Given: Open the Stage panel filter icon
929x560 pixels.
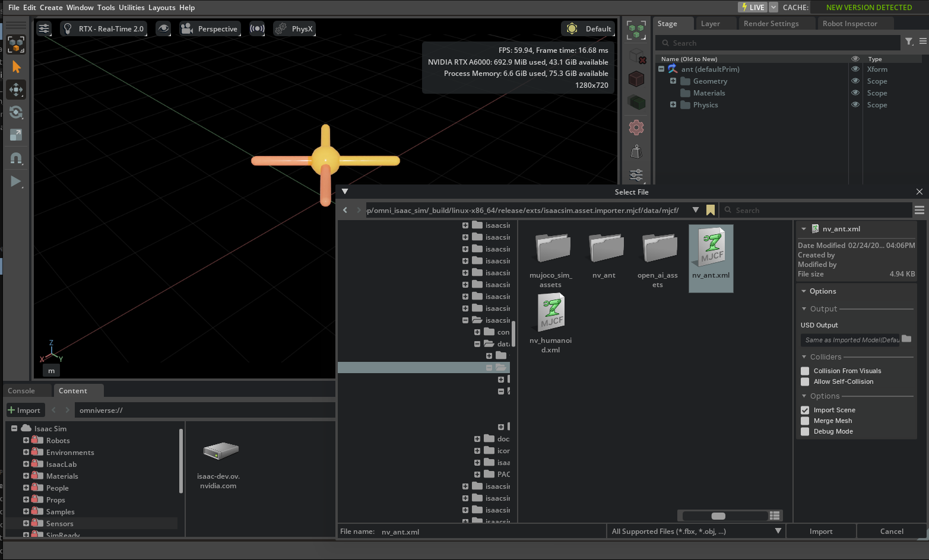Looking at the screenshot, I should click(x=909, y=42).
